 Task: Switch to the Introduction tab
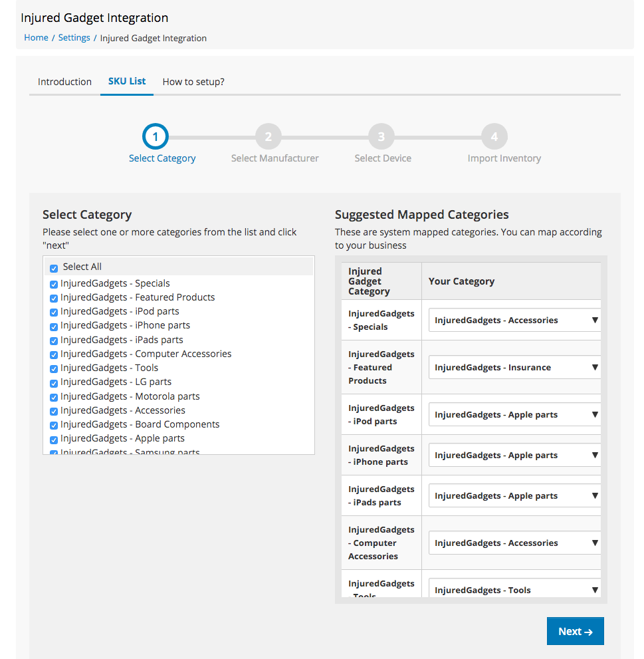coord(64,82)
